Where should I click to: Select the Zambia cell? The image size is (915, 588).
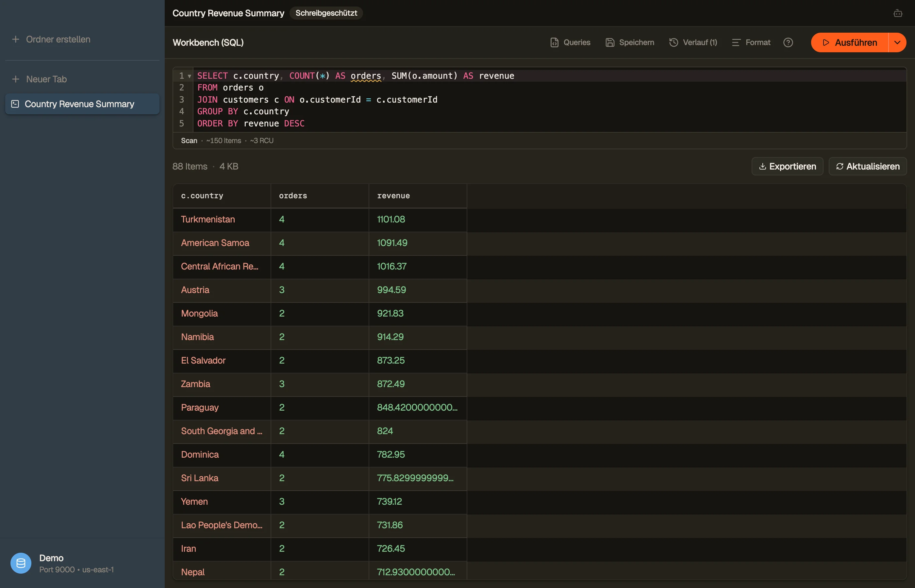tap(222, 384)
